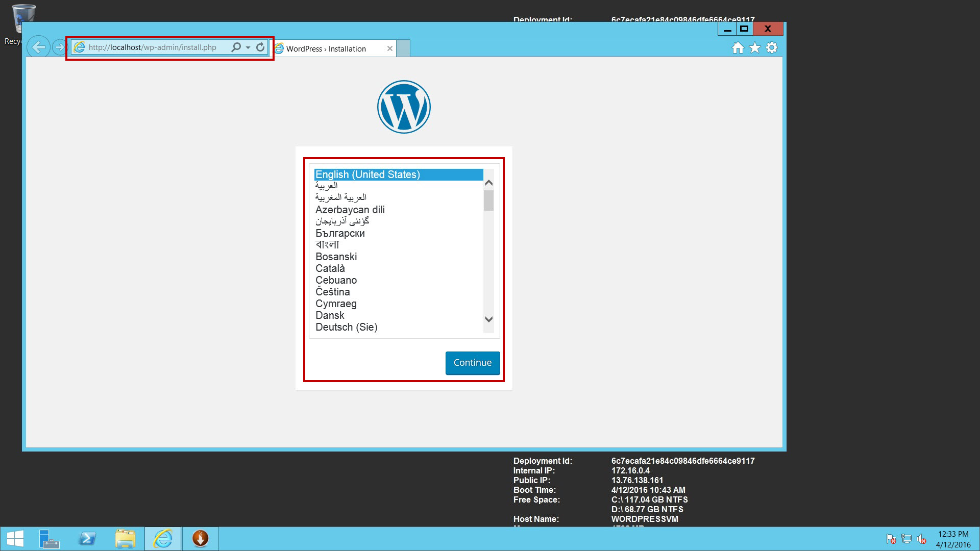Open the taskbar clock showing 12:33 PM

(953, 539)
